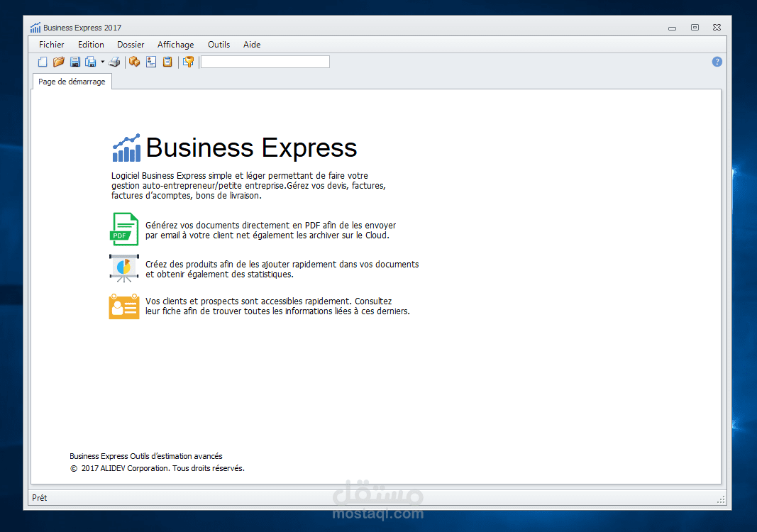Create a new document with toolbar icon
Screen dimensions: 757x532
pos(43,62)
